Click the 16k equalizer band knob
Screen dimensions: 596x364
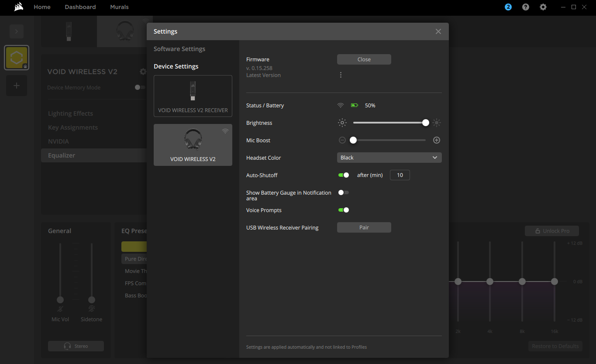coord(555,282)
